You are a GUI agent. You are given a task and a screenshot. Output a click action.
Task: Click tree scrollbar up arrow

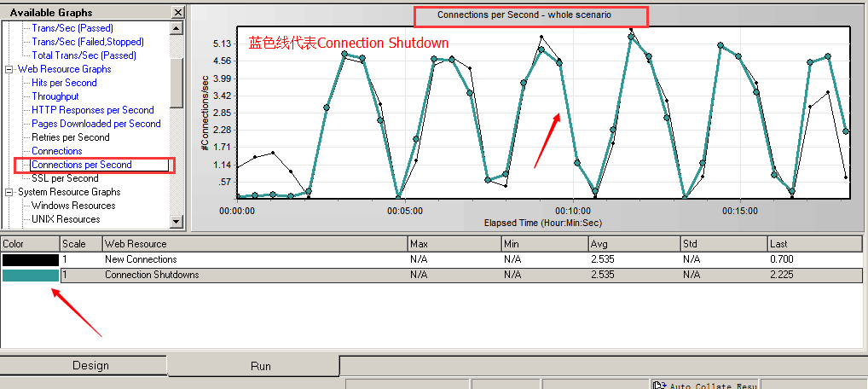point(176,27)
